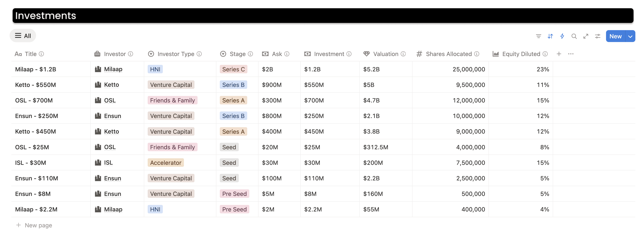
Task: Click the search magnifier icon
Action: point(574,36)
